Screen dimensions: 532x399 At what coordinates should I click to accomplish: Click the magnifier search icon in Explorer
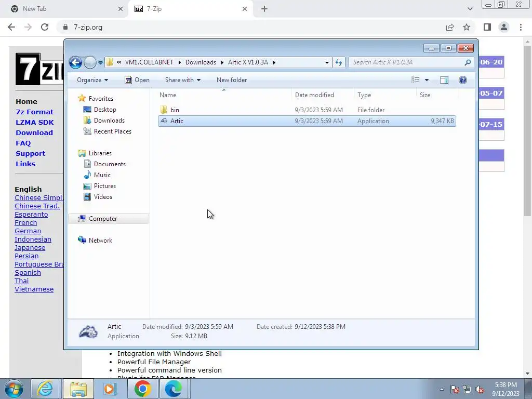468,62
